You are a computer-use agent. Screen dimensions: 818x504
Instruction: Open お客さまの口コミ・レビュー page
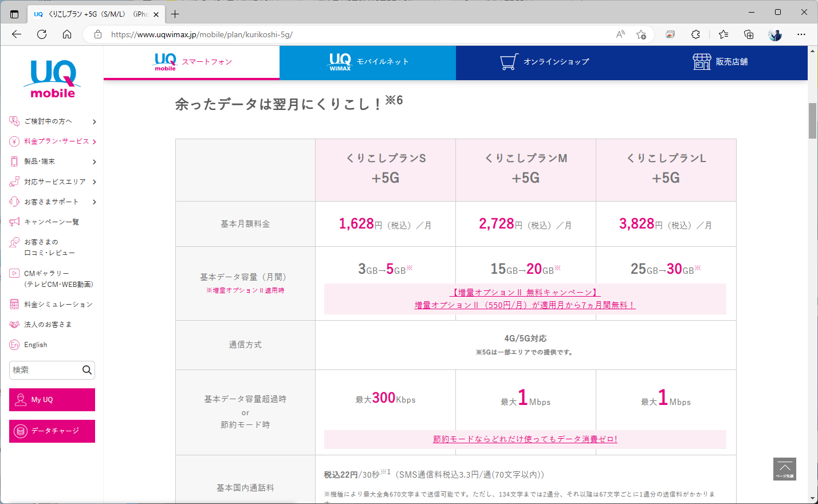coord(49,247)
